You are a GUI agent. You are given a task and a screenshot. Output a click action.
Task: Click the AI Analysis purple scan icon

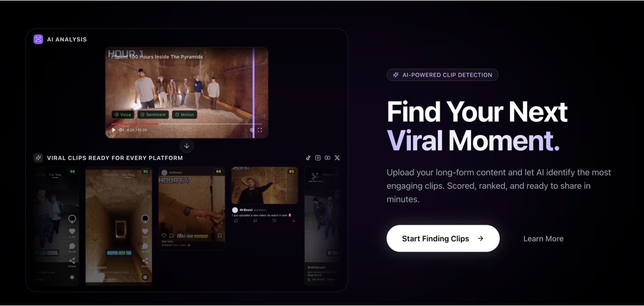(38, 39)
